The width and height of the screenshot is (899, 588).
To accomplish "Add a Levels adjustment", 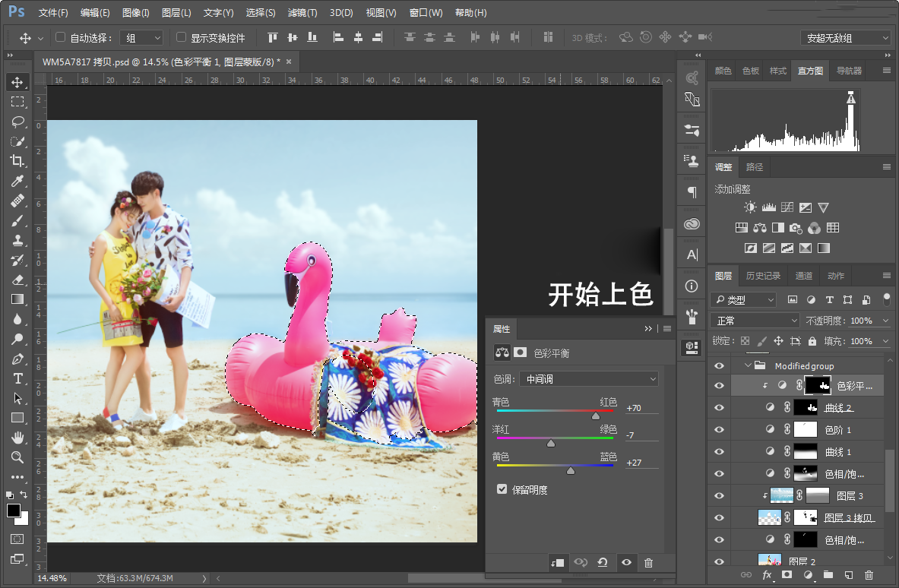I will (769, 207).
